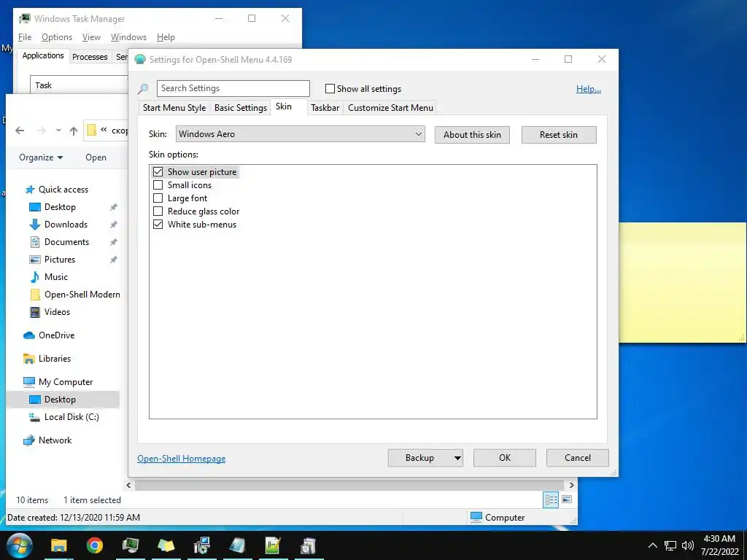Open File menu in Task Manager
This screenshot has height=560, width=747.
pos(25,37)
